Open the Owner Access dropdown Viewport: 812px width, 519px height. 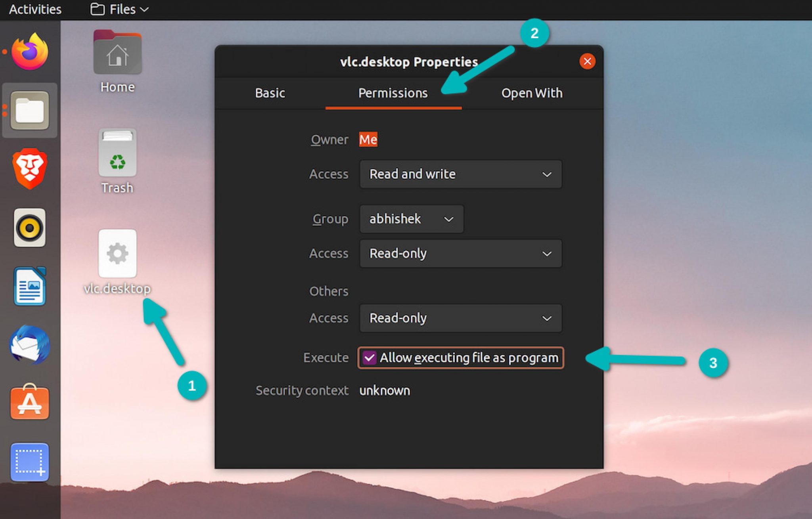coord(460,174)
